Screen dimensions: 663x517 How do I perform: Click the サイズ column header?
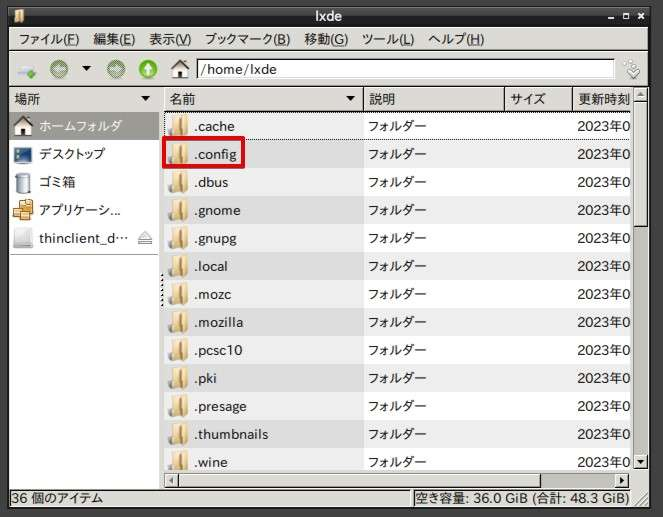(538, 99)
